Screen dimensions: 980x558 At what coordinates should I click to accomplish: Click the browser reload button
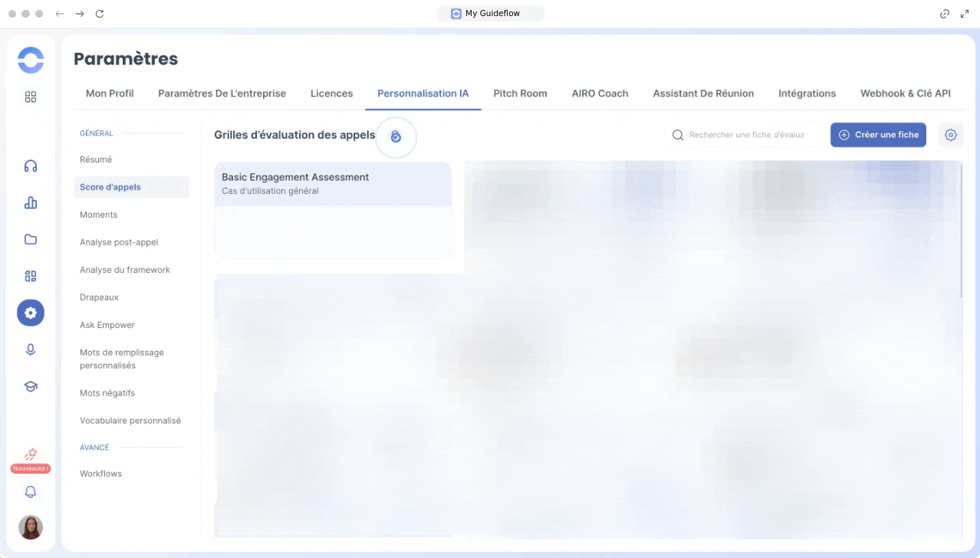pos(100,14)
